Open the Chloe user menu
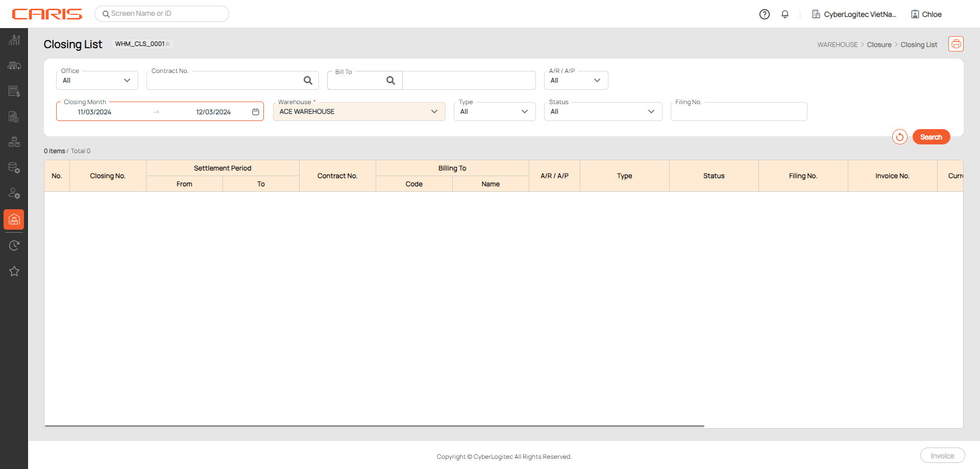This screenshot has height=469, width=980. click(926, 14)
